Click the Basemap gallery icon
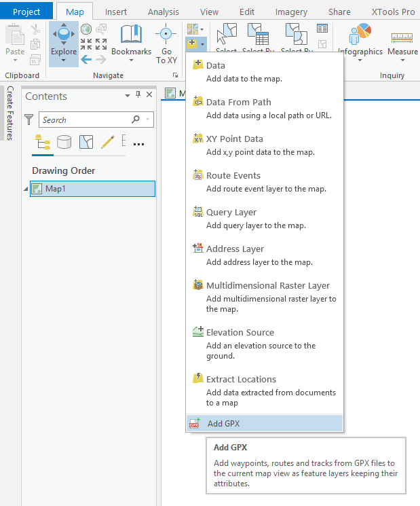Viewport: 420px width, 506px height. coord(193,29)
